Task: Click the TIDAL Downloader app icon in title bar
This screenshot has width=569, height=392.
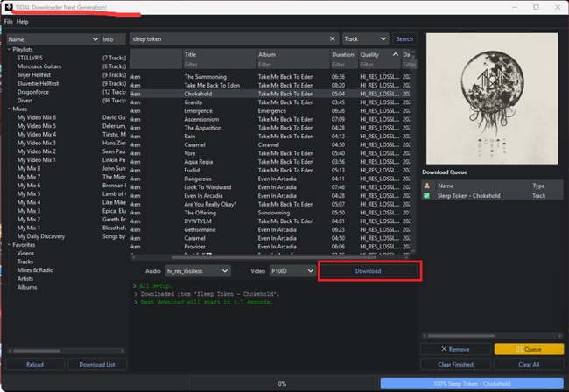Action: click(9, 7)
